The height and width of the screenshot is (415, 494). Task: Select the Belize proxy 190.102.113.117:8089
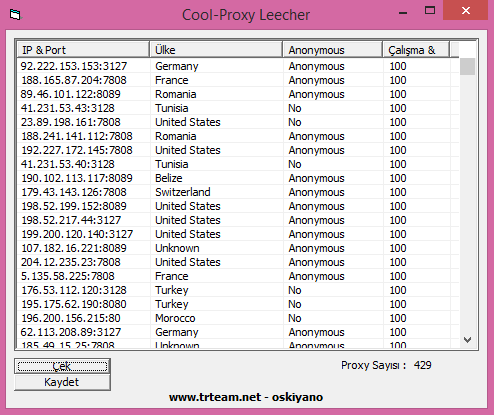(x=238, y=178)
